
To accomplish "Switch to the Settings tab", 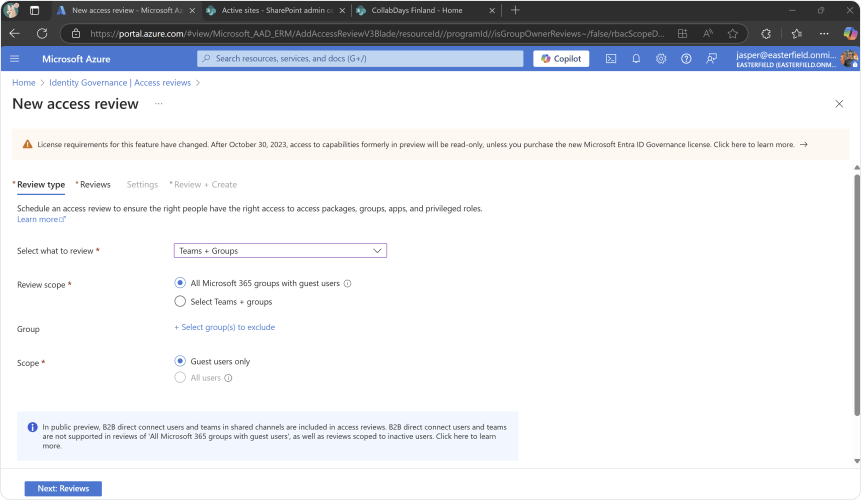I will pyautogui.click(x=142, y=185).
